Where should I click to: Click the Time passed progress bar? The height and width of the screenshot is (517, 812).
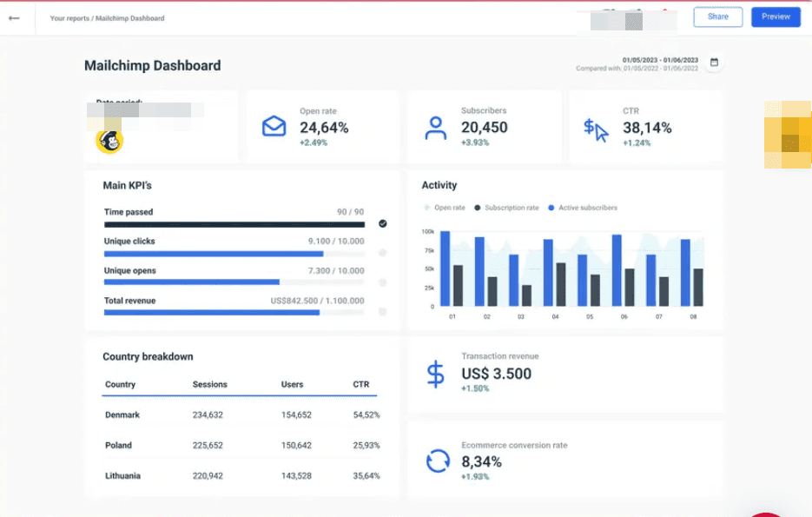[234, 224]
